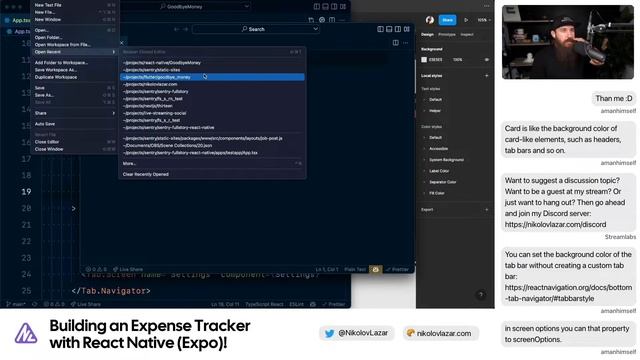Select System Background color style
The width and height of the screenshot is (640, 360).
tap(446, 160)
